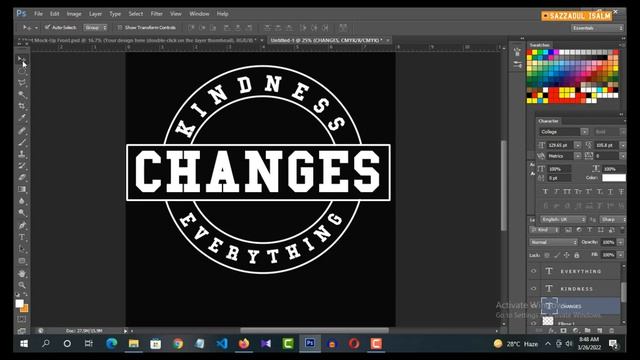This screenshot has width=640, height=360.
Task: Click the white text Color swatch
Action: click(613, 178)
